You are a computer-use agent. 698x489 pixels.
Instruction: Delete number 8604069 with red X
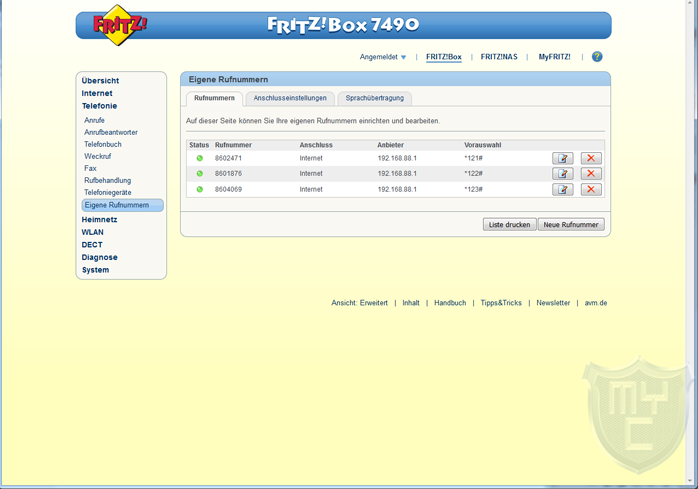click(x=591, y=189)
